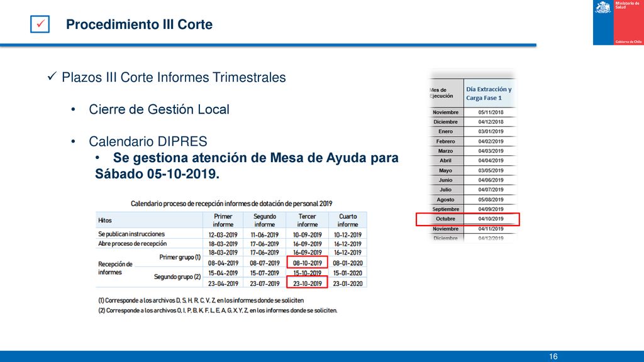Click the highlighted 'Octubre' month cell
The image size is (644, 362).
click(x=446, y=219)
